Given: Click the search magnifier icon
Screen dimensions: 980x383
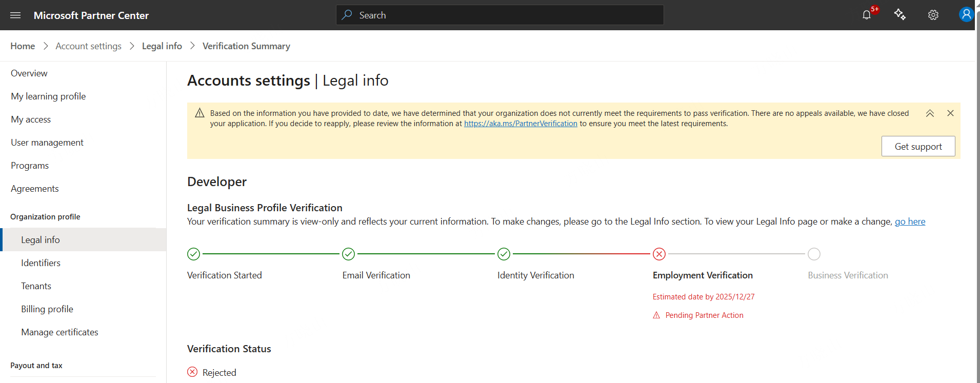Looking at the screenshot, I should point(347,15).
